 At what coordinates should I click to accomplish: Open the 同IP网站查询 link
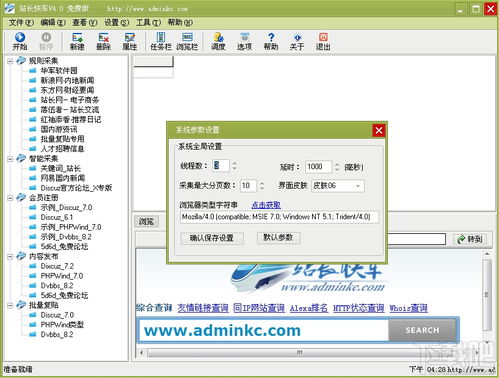(259, 308)
